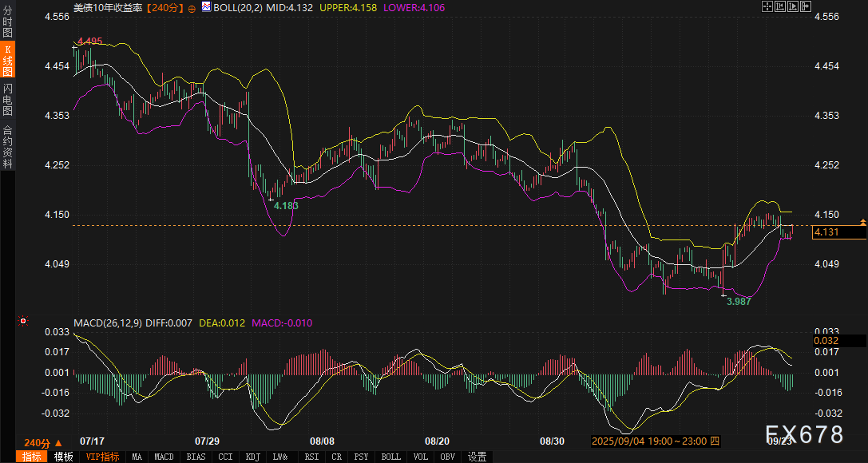Enable the KDJ indicator
Image resolution: width=868 pixels, height=463 pixels.
point(253,457)
